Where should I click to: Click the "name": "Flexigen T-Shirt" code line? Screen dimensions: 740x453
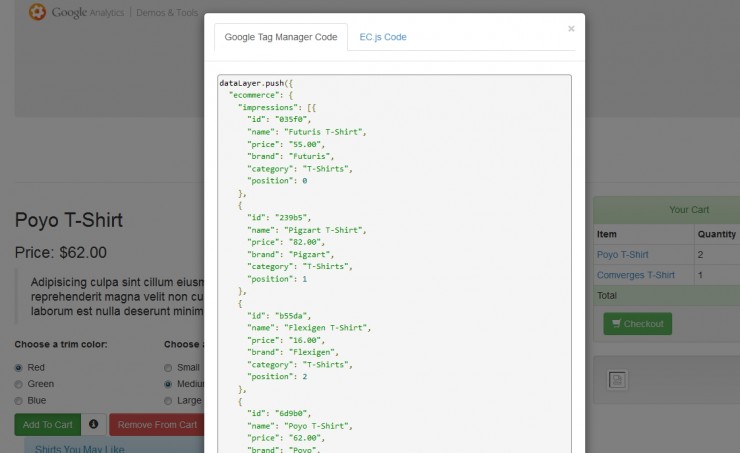point(309,327)
